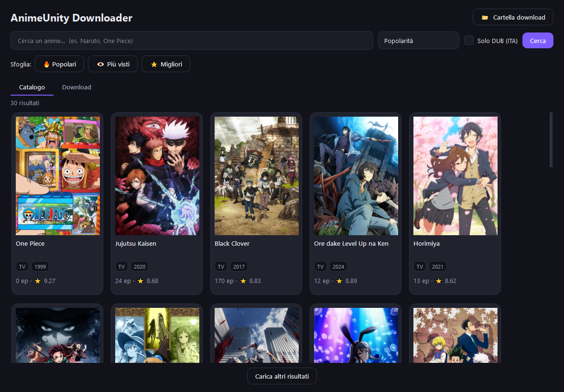
Task: Click the Sfoglia: label
Action: 21,65
